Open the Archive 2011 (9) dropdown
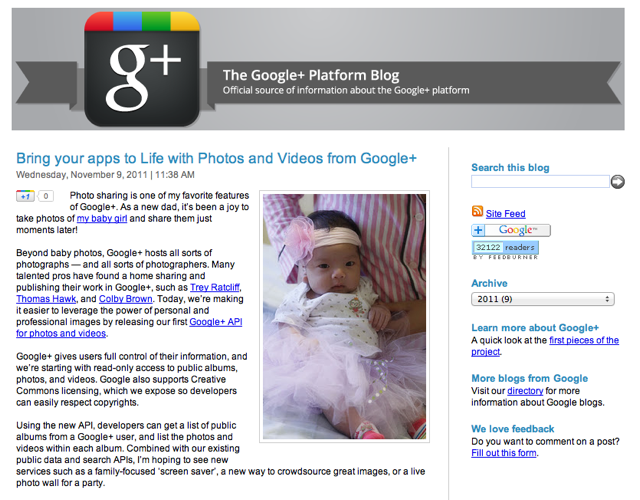Image resolution: width=640 pixels, height=500 pixels. tap(543, 299)
